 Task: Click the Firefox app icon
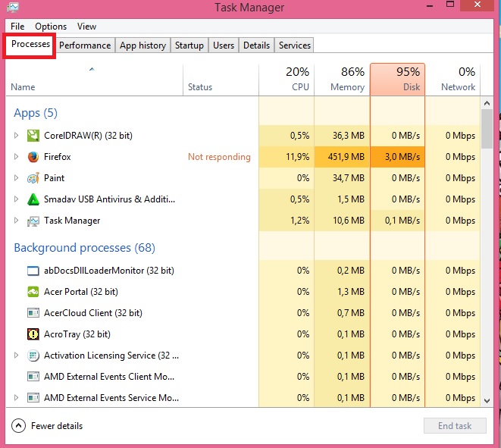[33, 157]
